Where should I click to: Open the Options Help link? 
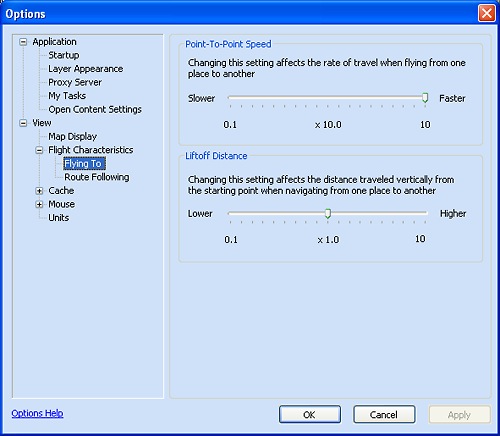tap(37, 413)
